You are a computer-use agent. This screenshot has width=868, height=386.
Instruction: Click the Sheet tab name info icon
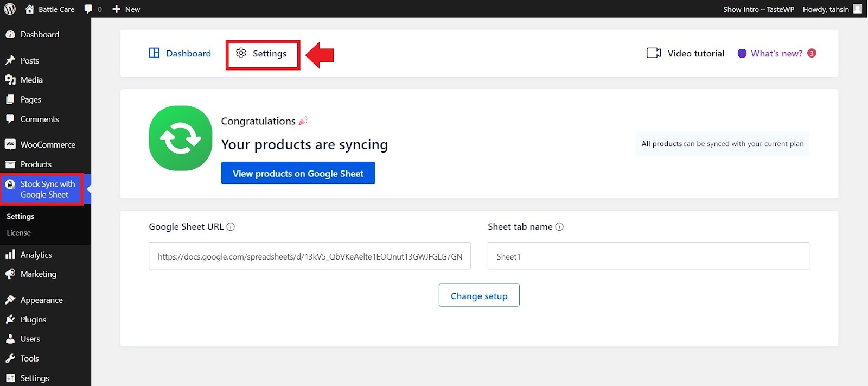(x=559, y=227)
